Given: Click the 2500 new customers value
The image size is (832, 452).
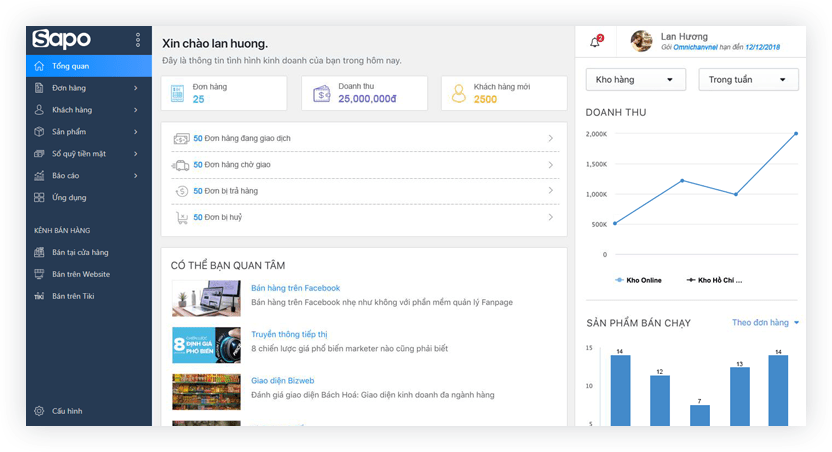Looking at the screenshot, I should coord(485,99).
